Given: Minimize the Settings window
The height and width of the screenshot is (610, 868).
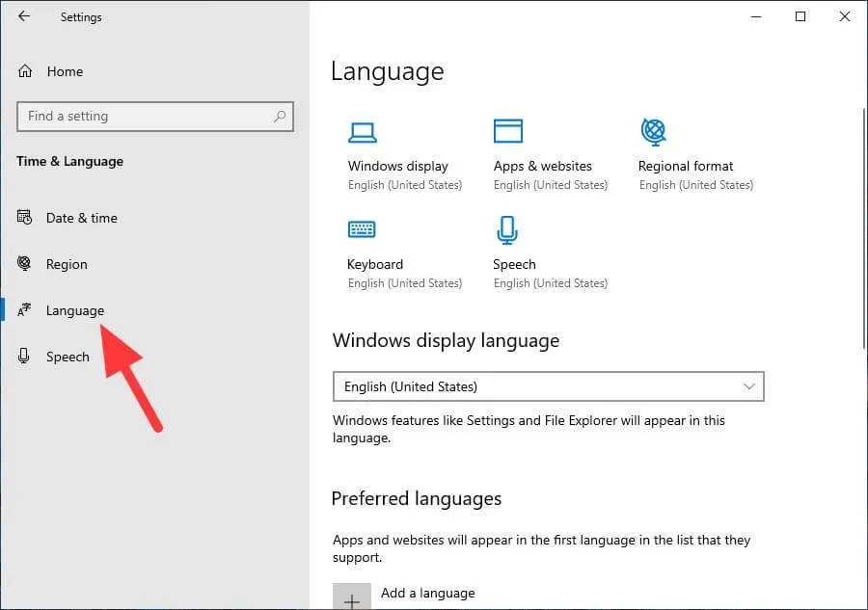Looking at the screenshot, I should coord(755,16).
